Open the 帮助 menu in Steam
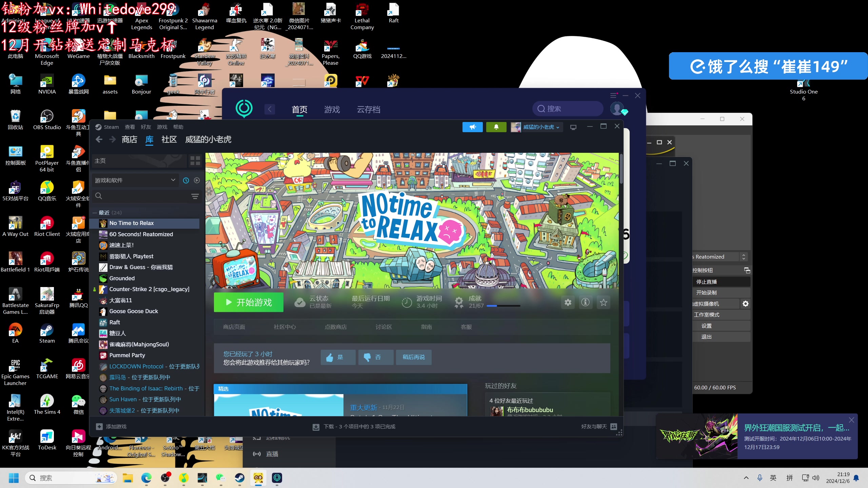 click(x=178, y=127)
